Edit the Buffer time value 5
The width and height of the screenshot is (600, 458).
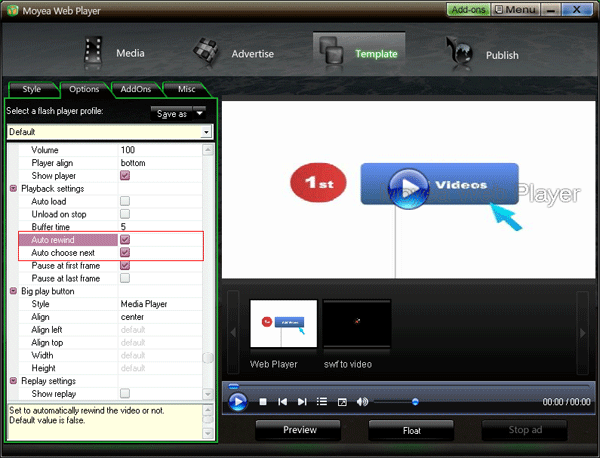coord(160,227)
